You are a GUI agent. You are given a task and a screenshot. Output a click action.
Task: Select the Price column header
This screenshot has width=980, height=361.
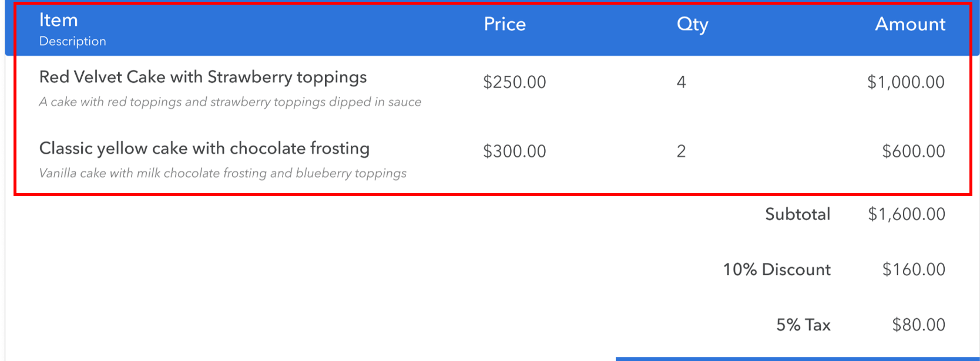click(505, 24)
